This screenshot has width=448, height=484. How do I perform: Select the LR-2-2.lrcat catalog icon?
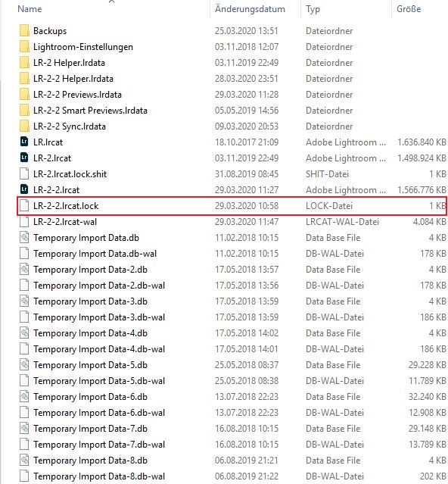(x=24, y=189)
